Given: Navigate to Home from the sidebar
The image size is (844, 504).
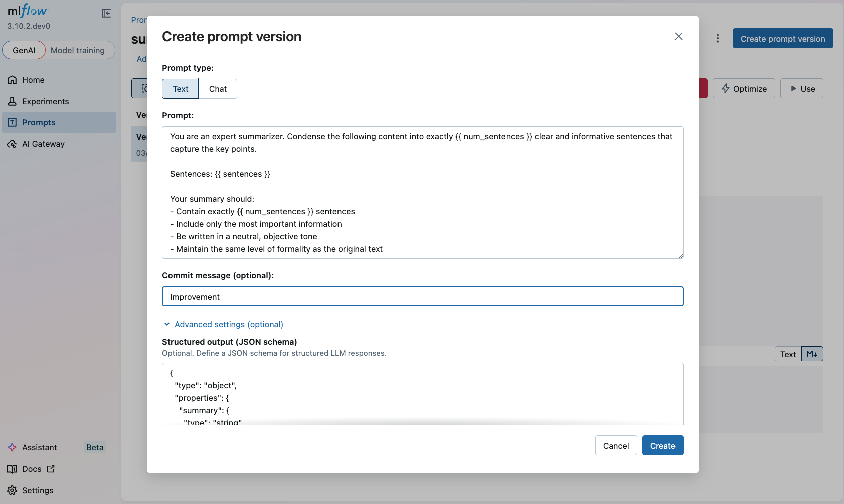Looking at the screenshot, I should click(x=32, y=79).
